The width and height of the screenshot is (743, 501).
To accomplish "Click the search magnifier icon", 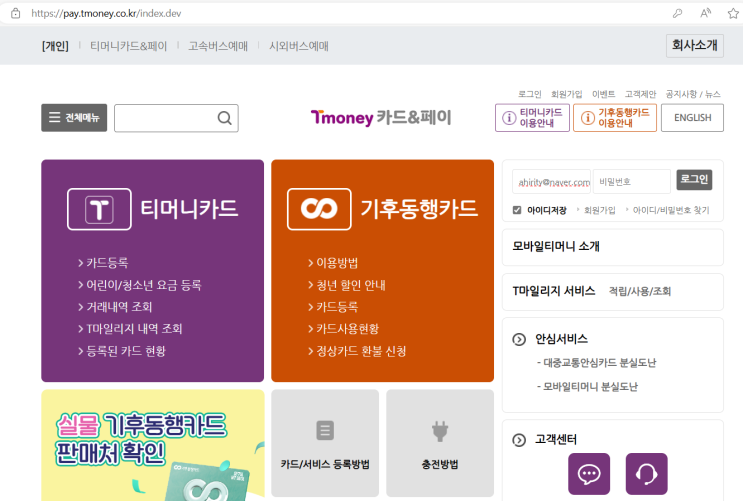I will [x=225, y=118].
